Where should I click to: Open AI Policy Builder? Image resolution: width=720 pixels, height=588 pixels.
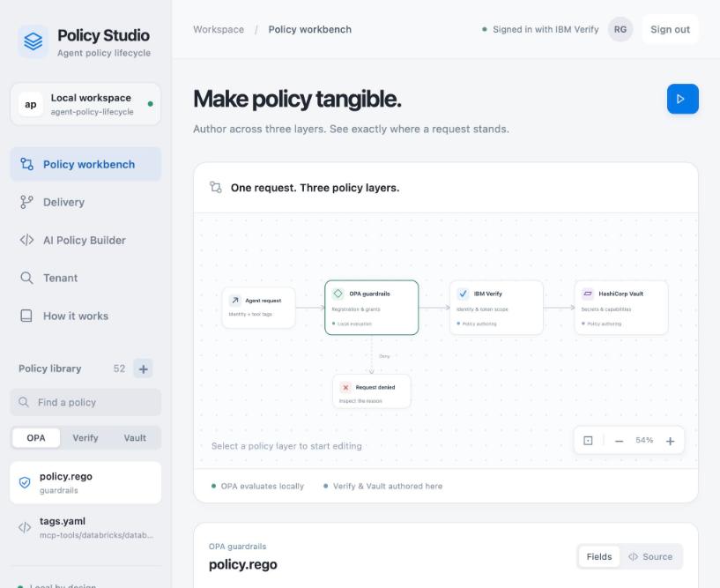[x=85, y=241]
